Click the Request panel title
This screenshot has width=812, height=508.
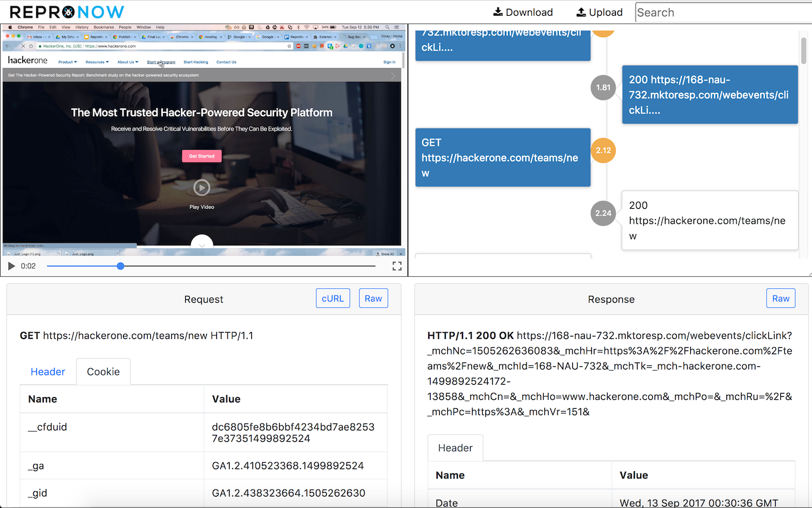[x=204, y=299]
